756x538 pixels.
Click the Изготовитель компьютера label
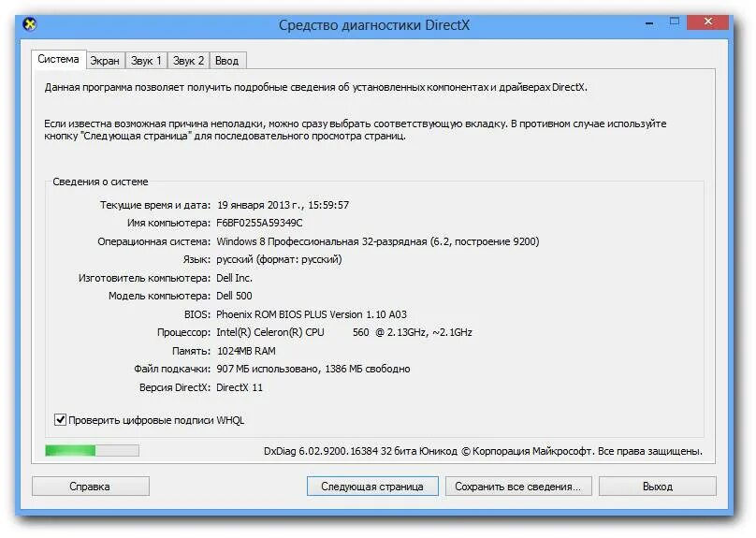click(145, 278)
